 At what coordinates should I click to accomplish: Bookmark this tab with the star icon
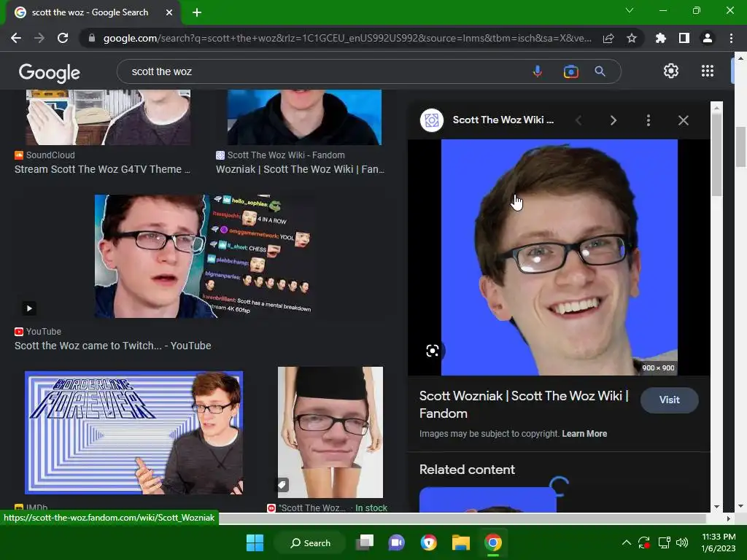[x=632, y=38]
